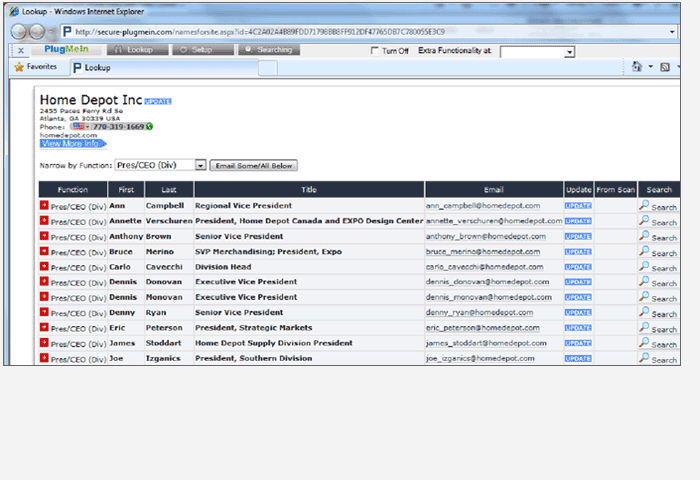This screenshot has width=700, height=480.
Task: Click the browser Home icon
Action: pos(637,67)
